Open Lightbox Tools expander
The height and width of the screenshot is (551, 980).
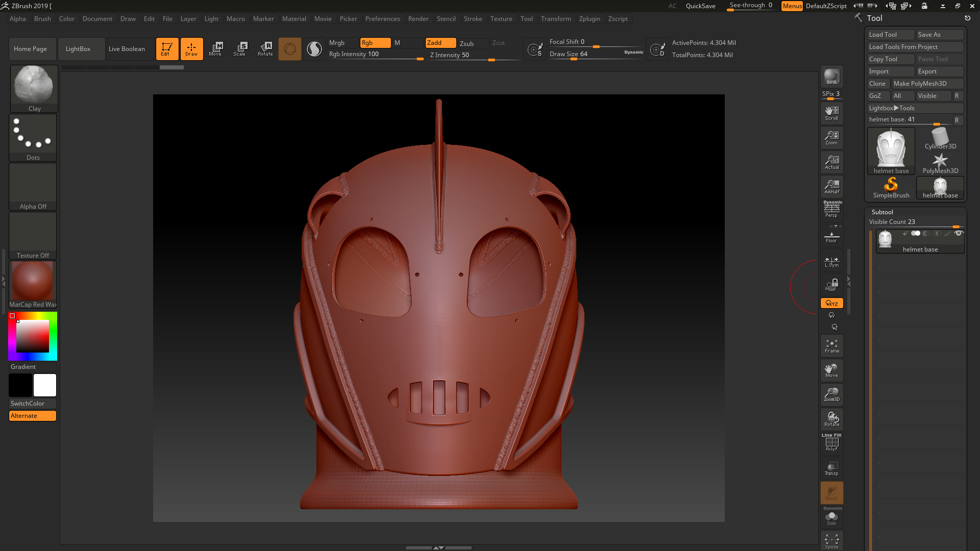915,108
